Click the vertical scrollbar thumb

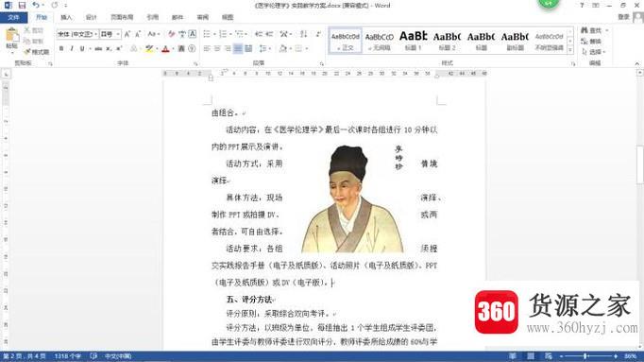point(640,164)
